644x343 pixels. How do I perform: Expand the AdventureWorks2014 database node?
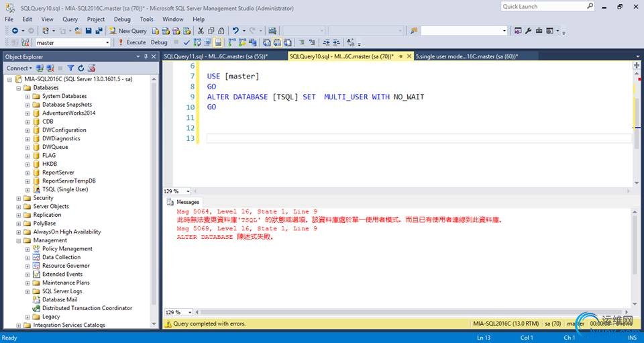[28, 113]
